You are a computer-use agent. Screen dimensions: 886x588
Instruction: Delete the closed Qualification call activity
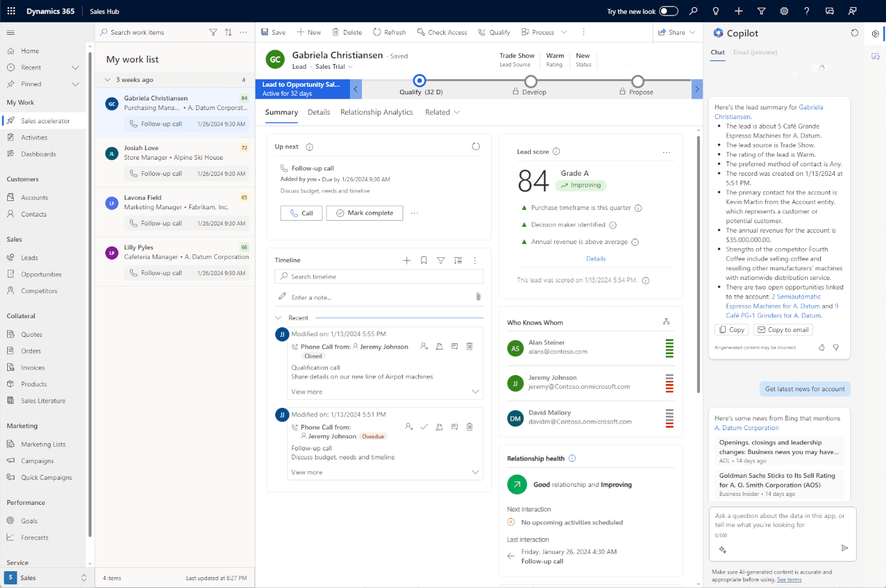tap(470, 346)
